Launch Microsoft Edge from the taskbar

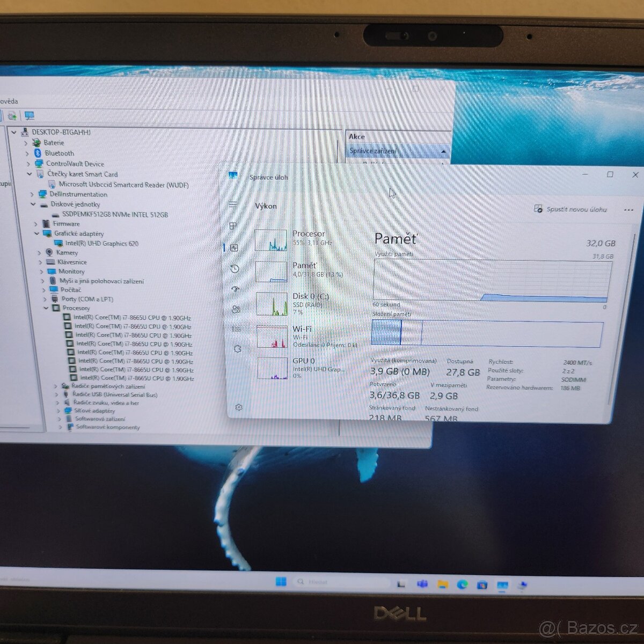463,583
